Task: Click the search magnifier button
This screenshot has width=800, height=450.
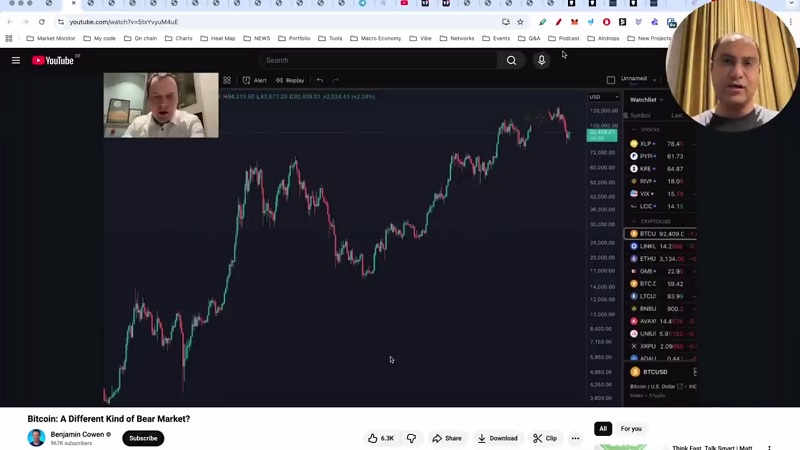Action: pyautogui.click(x=511, y=60)
